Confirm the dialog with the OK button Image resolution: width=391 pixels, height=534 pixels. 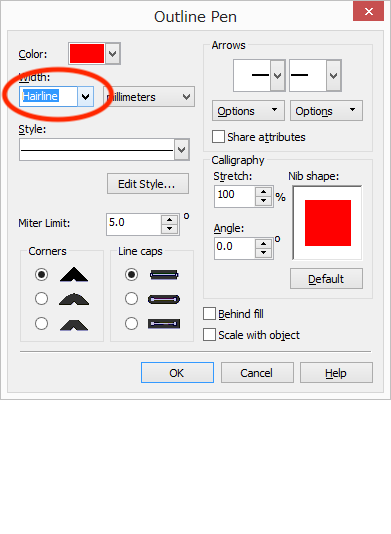coord(177,373)
